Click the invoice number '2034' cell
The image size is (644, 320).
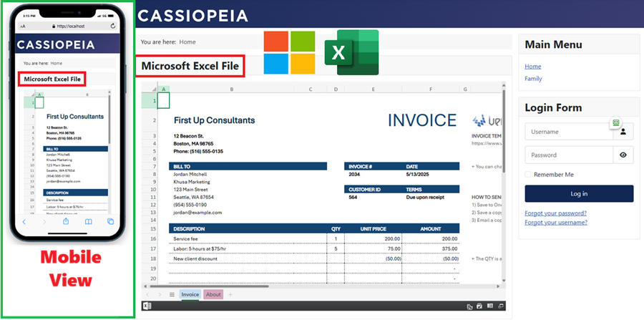point(354,174)
